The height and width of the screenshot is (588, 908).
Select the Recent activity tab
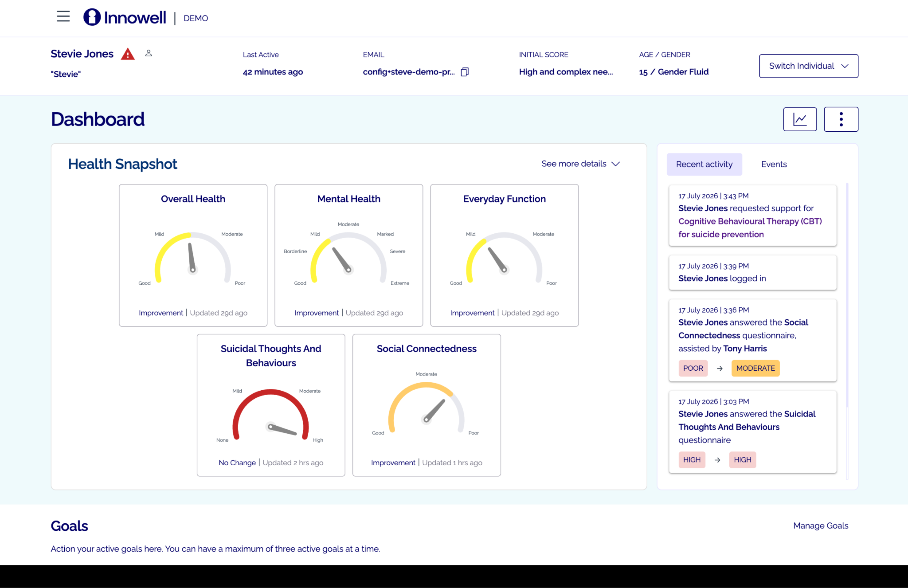[x=704, y=164]
